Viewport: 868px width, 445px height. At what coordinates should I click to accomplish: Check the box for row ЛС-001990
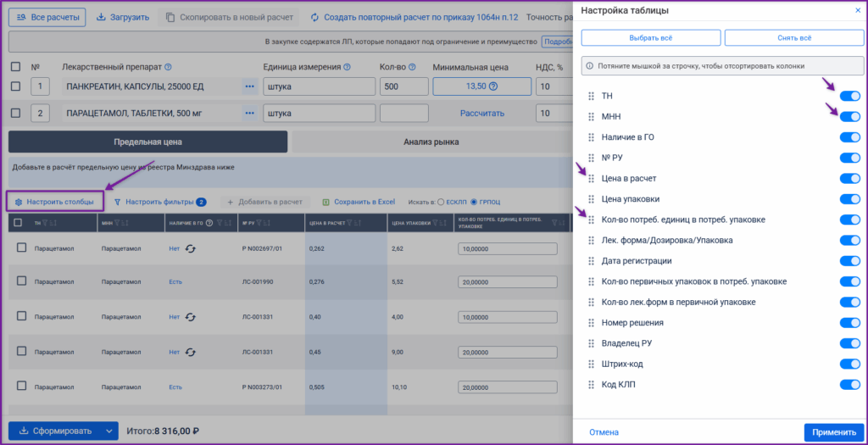(21, 281)
